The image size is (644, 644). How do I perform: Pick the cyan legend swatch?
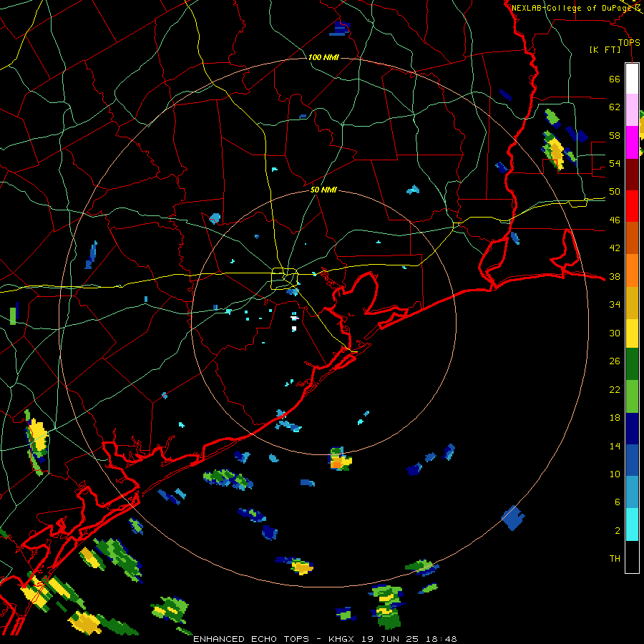pos(632,525)
